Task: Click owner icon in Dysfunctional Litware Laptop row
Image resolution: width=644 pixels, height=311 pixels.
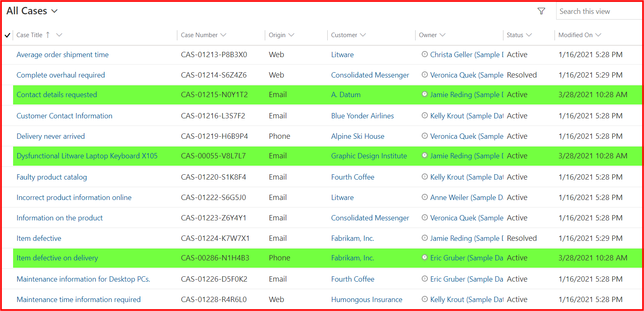Action: pyautogui.click(x=425, y=155)
